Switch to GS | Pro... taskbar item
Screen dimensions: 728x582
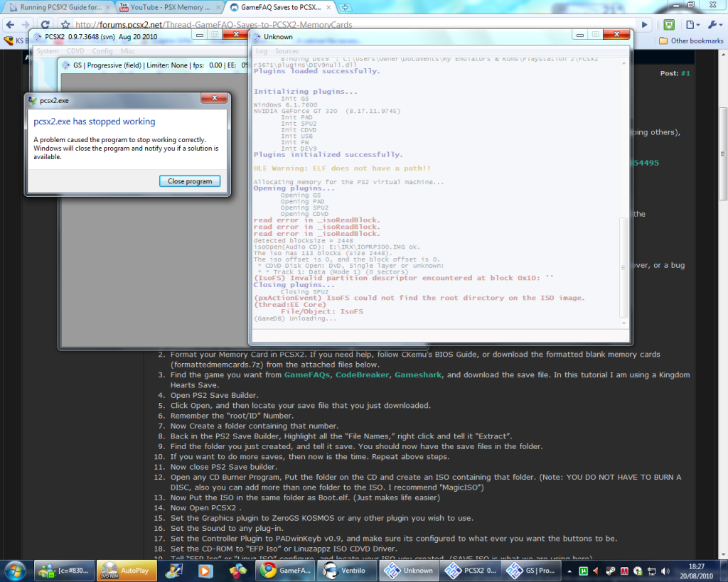point(532,571)
